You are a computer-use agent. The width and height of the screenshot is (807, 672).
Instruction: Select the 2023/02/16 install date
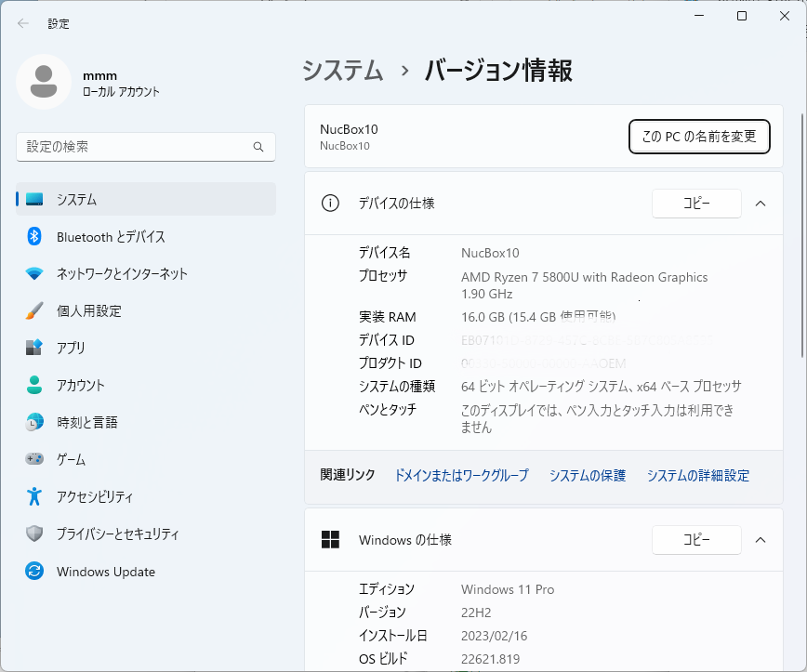click(x=494, y=636)
